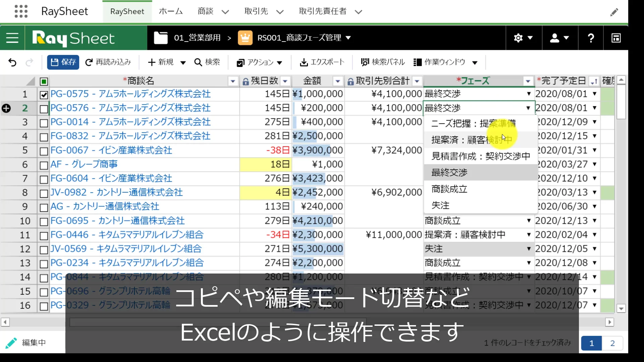Open the 商談名 column filter dropdown
The width and height of the screenshot is (644, 362).
coord(233,81)
